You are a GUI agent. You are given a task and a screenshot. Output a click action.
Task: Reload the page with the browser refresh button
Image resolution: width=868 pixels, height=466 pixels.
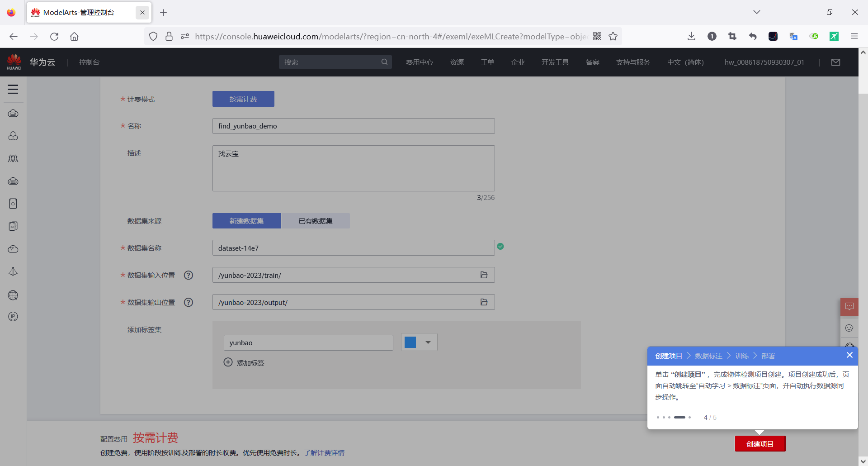coord(54,36)
